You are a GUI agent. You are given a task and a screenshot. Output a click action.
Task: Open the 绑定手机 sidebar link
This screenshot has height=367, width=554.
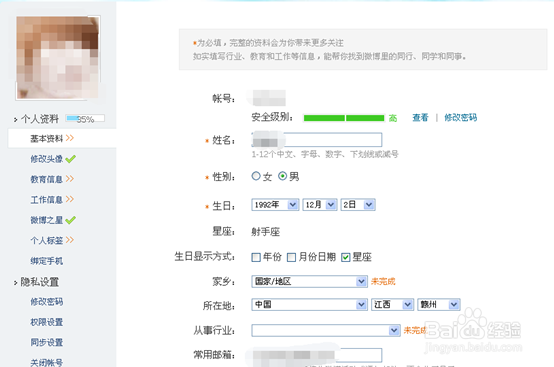(x=47, y=261)
